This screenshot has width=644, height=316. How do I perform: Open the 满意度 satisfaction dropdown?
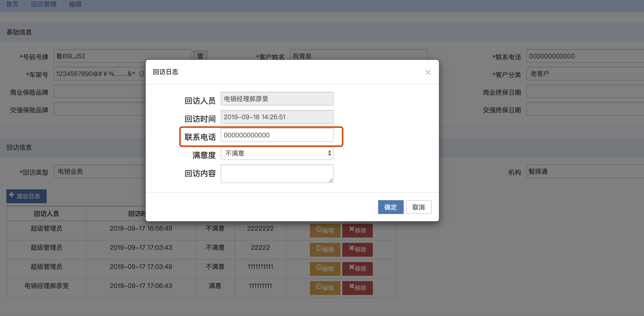pos(277,153)
